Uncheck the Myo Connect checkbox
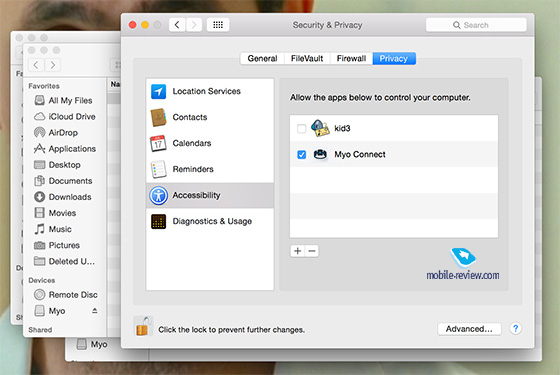Screen dimensions: 560x375 pyautogui.click(x=301, y=154)
